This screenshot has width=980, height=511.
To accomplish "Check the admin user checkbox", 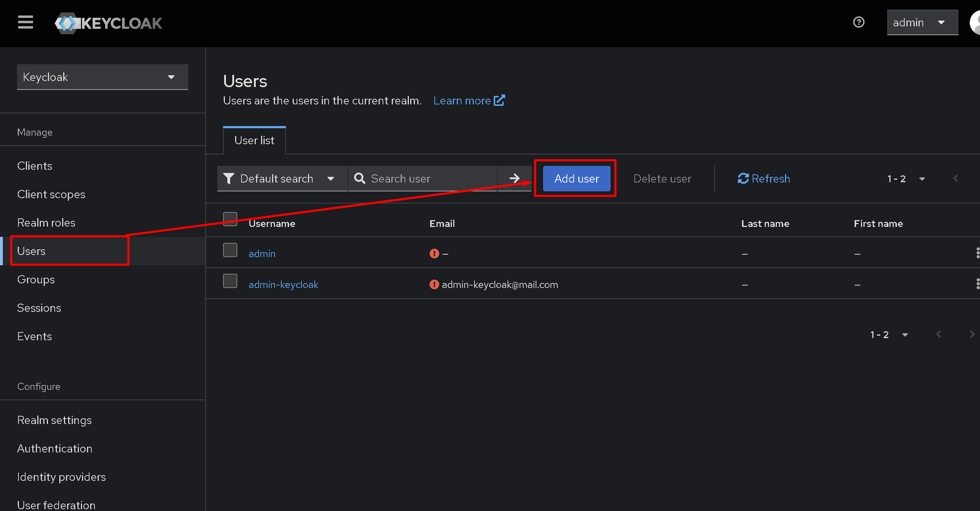I will (230, 250).
